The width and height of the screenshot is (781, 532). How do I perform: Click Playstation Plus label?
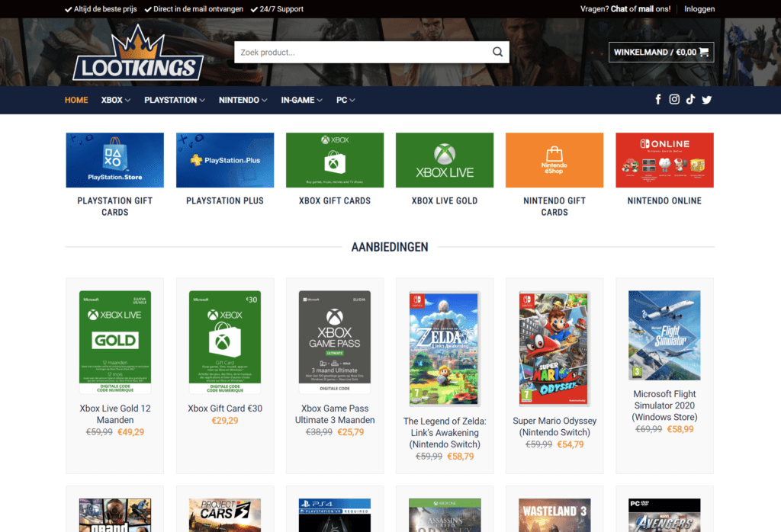tap(225, 201)
